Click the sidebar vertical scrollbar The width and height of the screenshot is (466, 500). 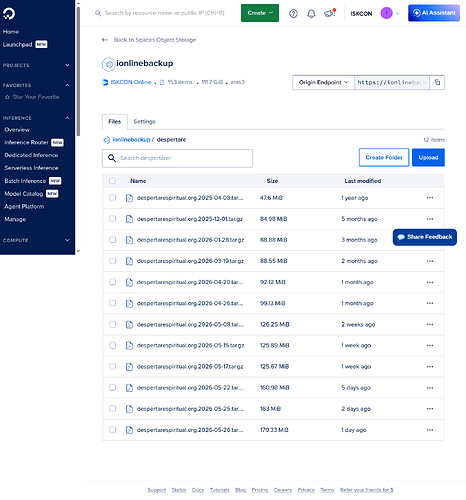[x=78, y=72]
